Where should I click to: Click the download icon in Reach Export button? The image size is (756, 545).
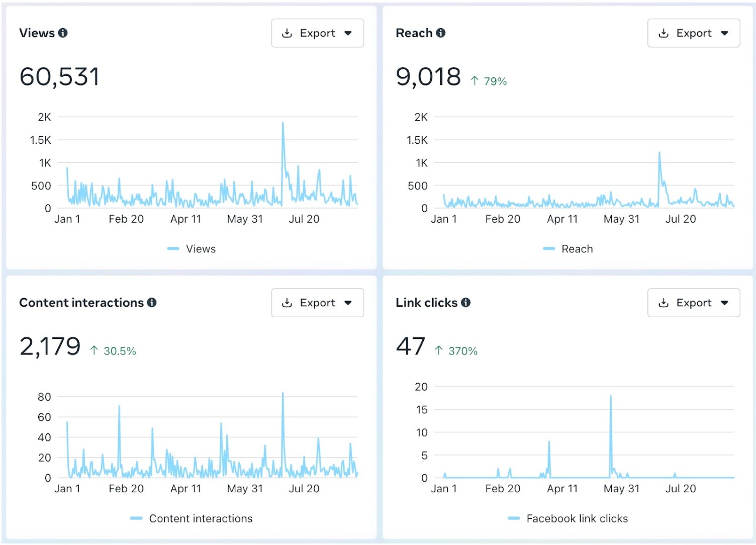(664, 33)
